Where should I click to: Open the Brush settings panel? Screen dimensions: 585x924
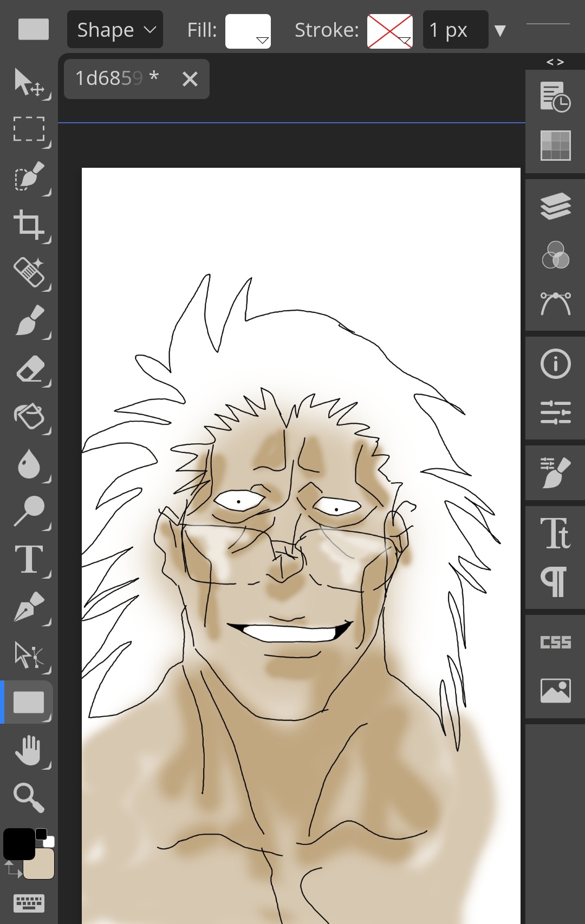pyautogui.click(x=556, y=473)
